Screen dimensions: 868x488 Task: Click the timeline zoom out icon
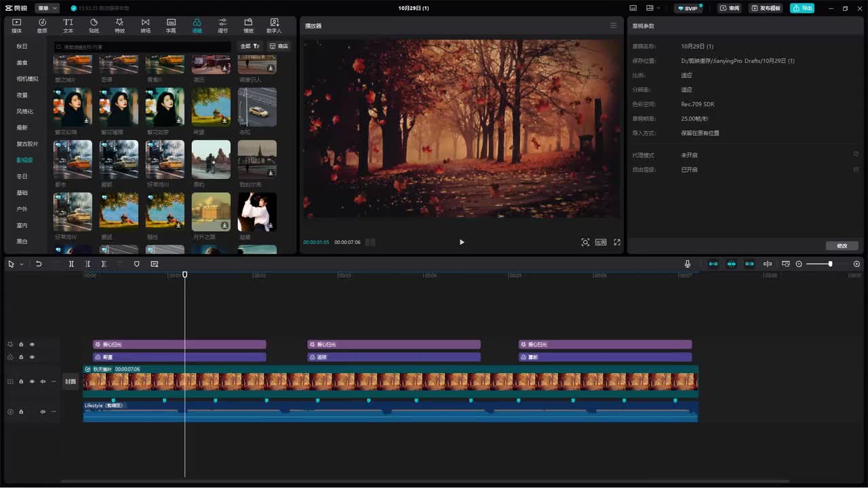[x=799, y=264]
